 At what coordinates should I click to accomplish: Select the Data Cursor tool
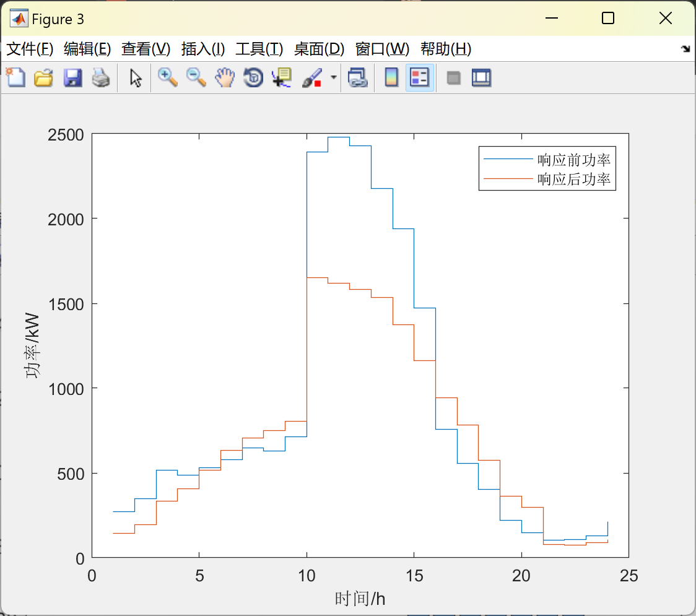coord(282,77)
